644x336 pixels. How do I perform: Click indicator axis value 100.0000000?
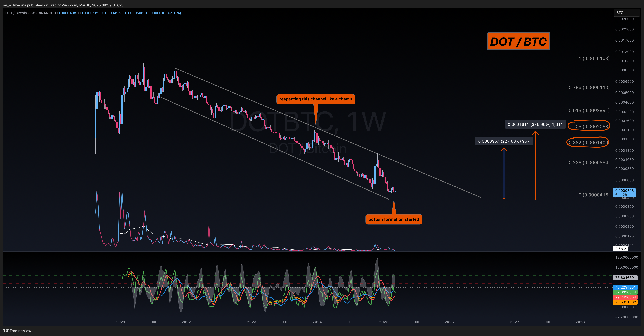click(x=626, y=267)
